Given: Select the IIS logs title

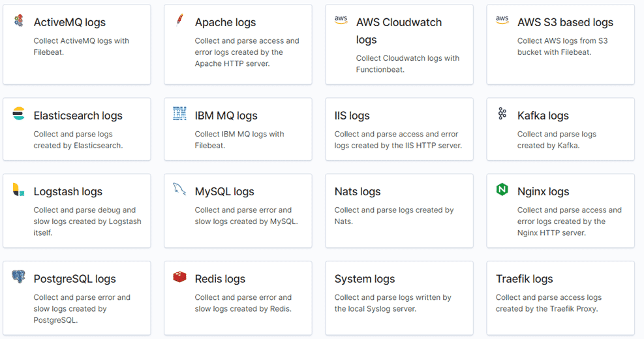Looking at the screenshot, I should (352, 116).
